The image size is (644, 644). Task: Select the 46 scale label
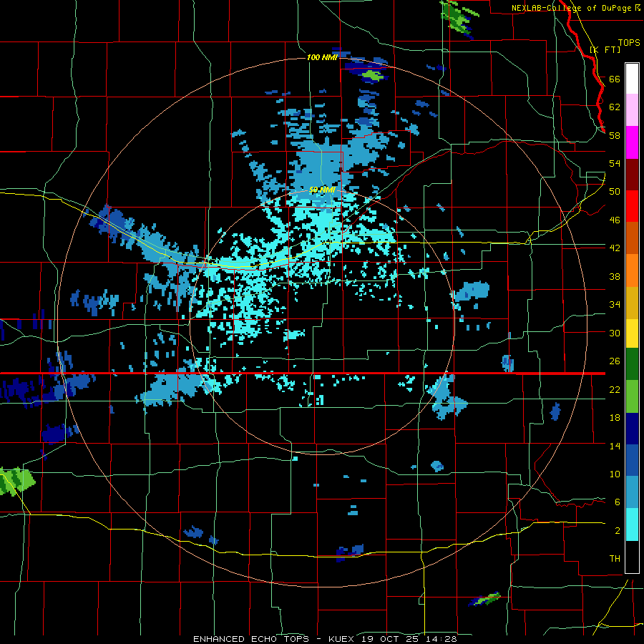615,220
